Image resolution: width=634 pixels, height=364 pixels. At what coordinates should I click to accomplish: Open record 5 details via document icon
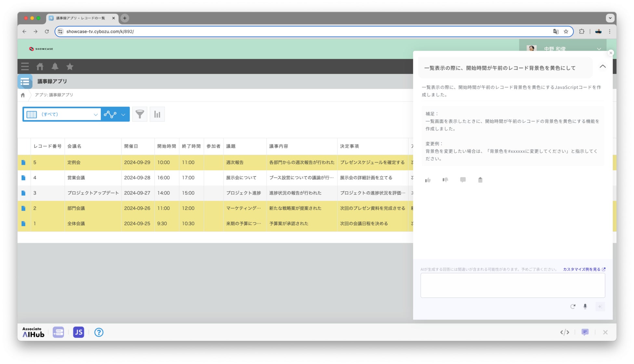[23, 162]
